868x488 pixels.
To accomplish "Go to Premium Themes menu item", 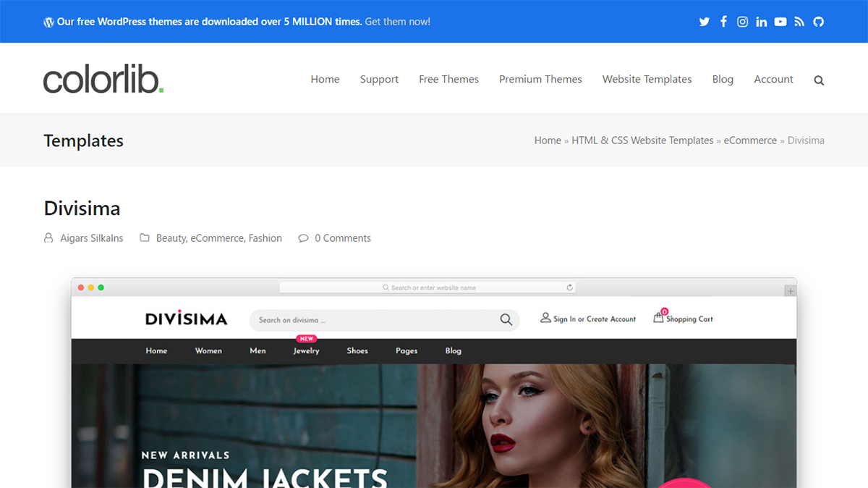I will click(x=540, y=80).
